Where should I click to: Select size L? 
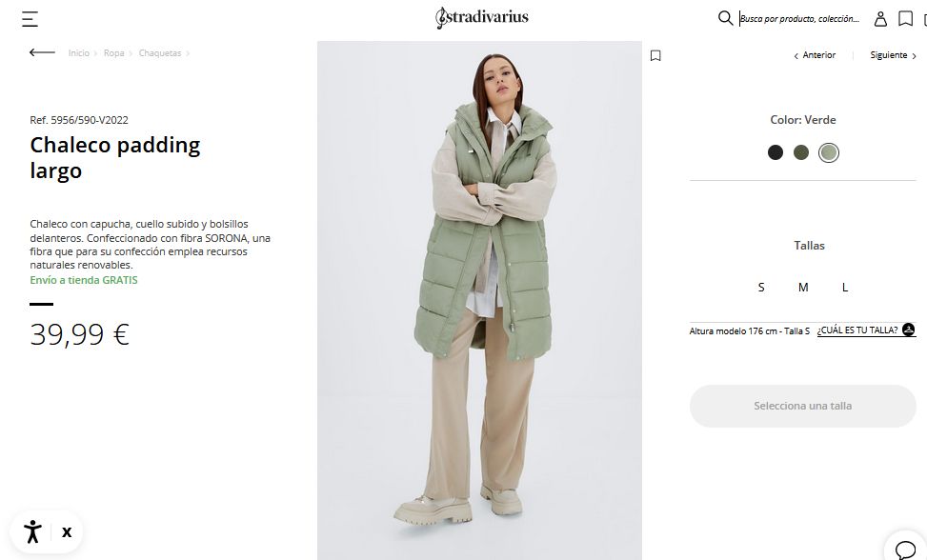(x=845, y=287)
